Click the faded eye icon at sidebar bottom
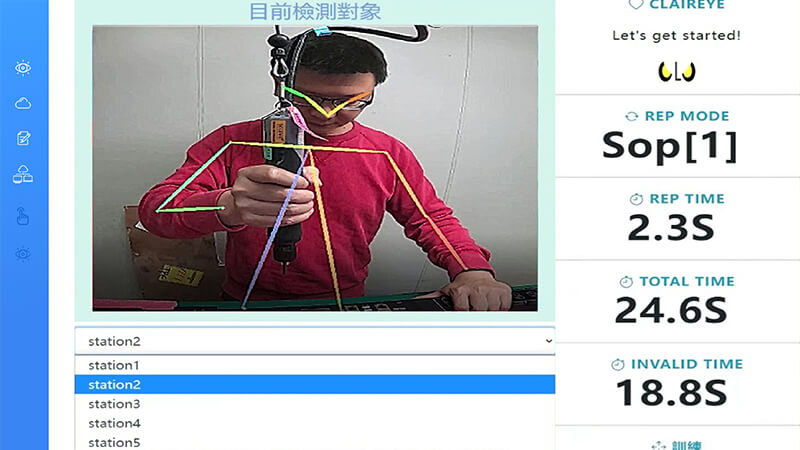 coord(23,254)
